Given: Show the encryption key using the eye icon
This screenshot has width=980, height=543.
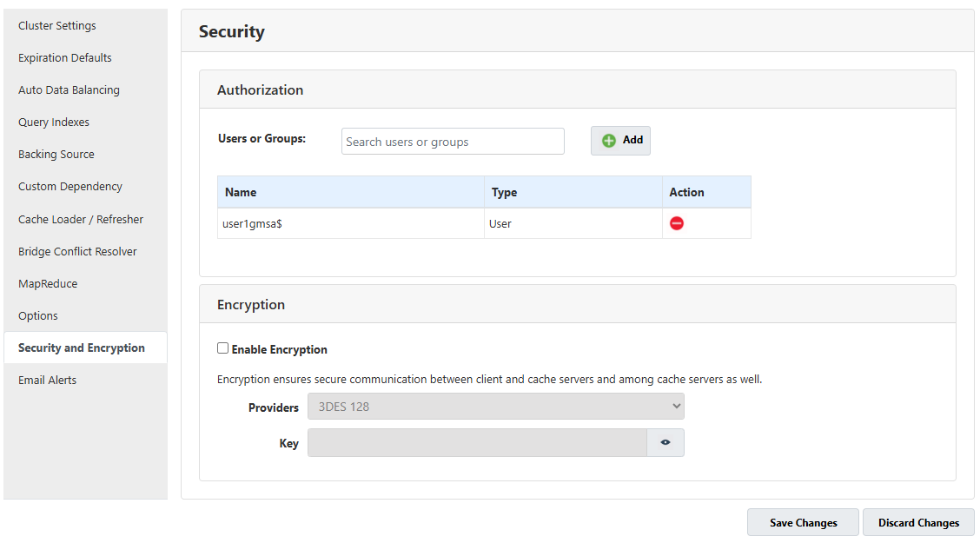Looking at the screenshot, I should click(665, 442).
